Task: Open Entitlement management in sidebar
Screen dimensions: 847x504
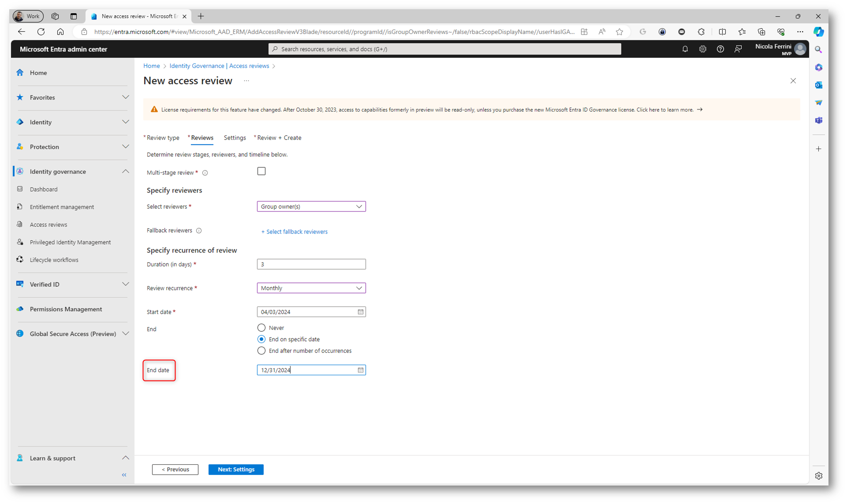Action: [62, 207]
